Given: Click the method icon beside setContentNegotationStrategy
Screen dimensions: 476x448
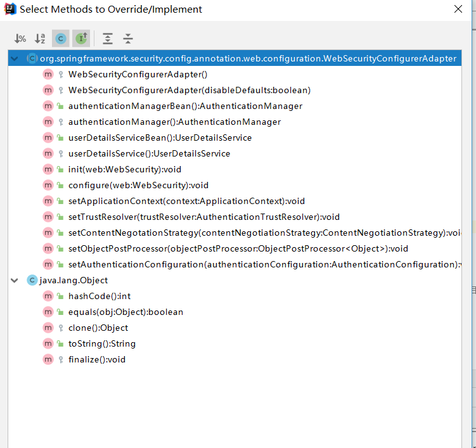Looking at the screenshot, I should point(48,233).
